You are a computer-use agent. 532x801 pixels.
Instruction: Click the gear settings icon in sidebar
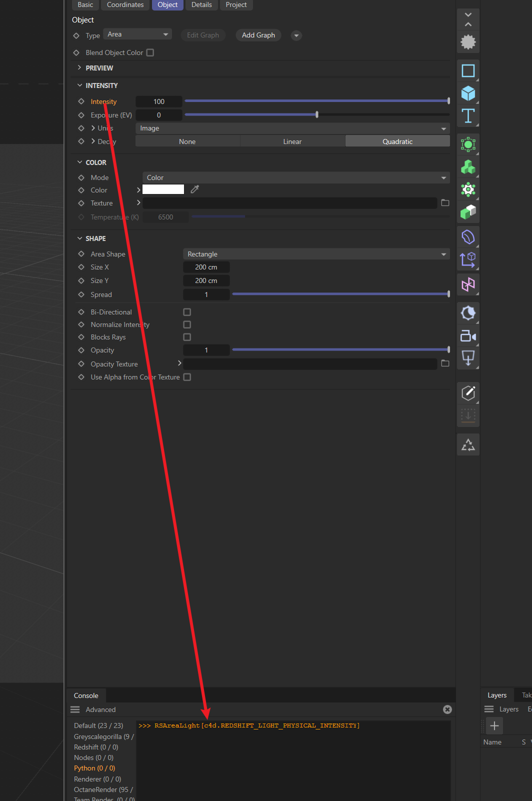(468, 42)
